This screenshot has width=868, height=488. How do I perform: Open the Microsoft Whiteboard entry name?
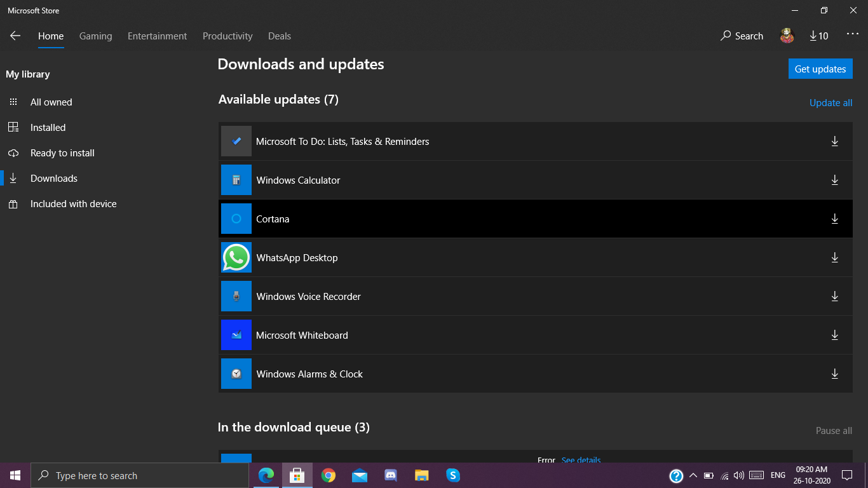pyautogui.click(x=302, y=335)
